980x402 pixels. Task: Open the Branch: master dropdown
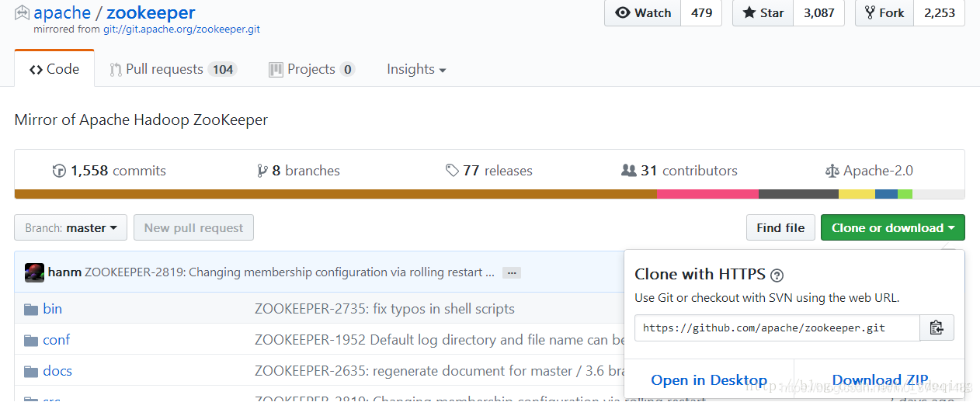(x=71, y=227)
